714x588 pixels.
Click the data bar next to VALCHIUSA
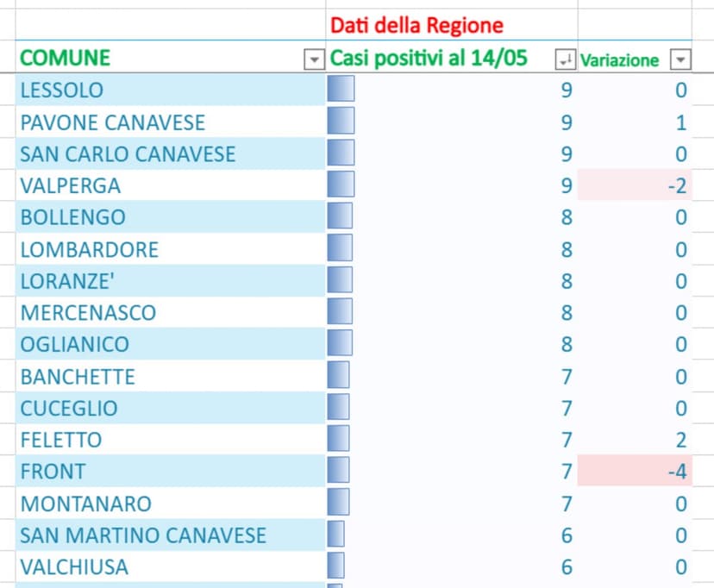click(x=340, y=567)
